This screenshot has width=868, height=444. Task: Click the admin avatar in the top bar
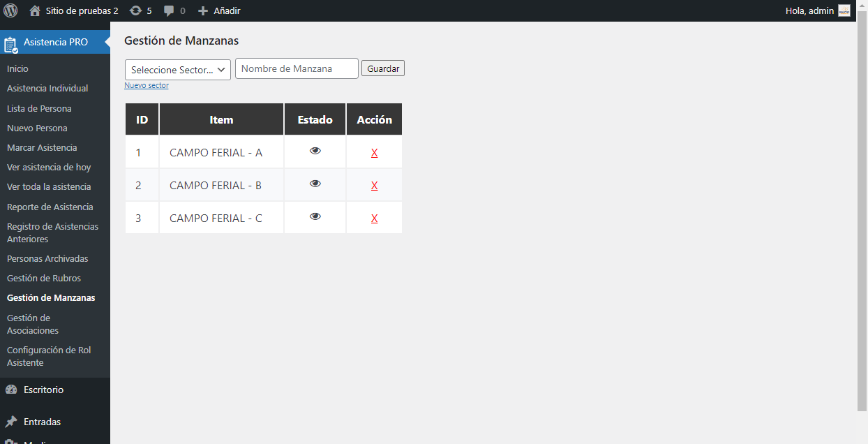pyautogui.click(x=845, y=10)
